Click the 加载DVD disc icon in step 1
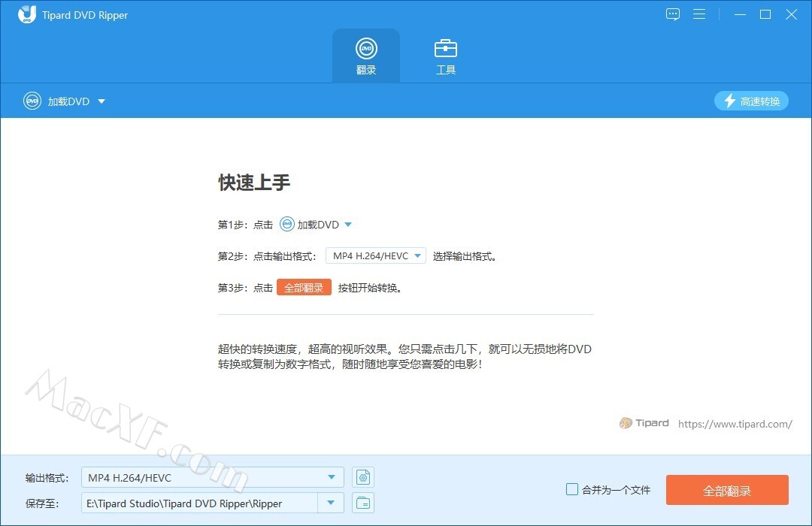Viewport: 812px width, 526px height. click(287, 224)
